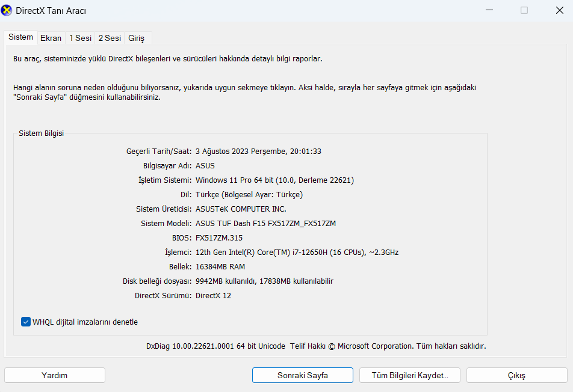The image size is (573, 392).
Task: Select the date value 3 Ağustos 2023 Perşembe
Action: pos(258,151)
